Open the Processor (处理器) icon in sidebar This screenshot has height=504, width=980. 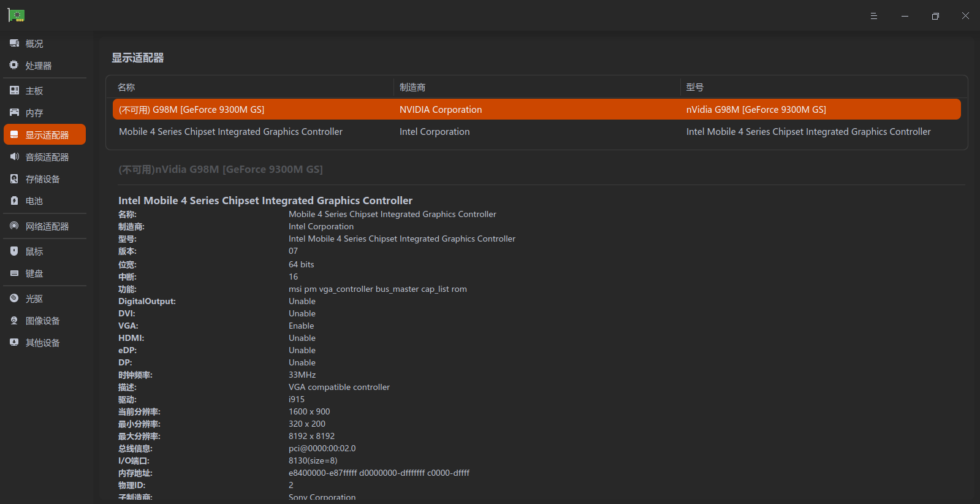(x=14, y=65)
